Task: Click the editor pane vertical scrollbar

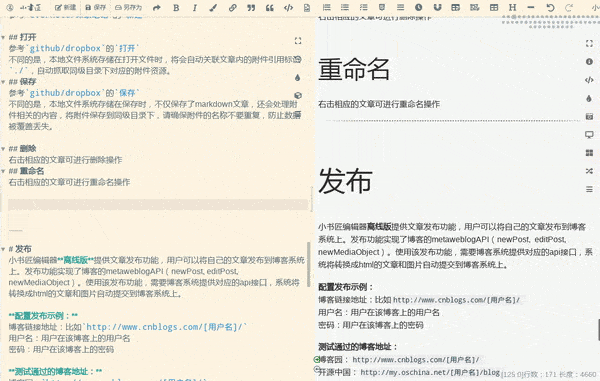Action: (309, 264)
